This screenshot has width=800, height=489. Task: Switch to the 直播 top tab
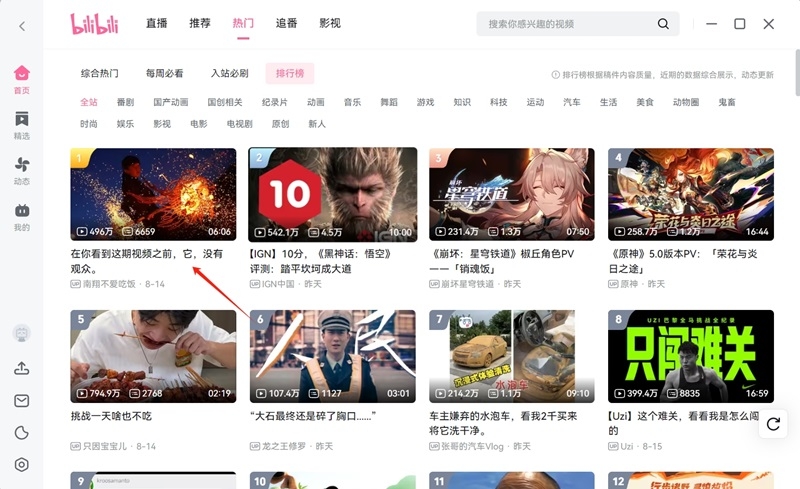[156, 23]
